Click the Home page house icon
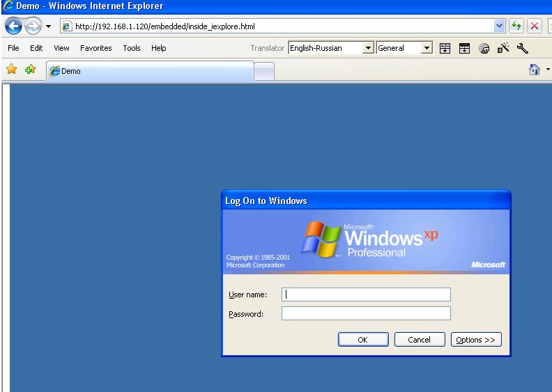The height and width of the screenshot is (392, 552). [535, 69]
